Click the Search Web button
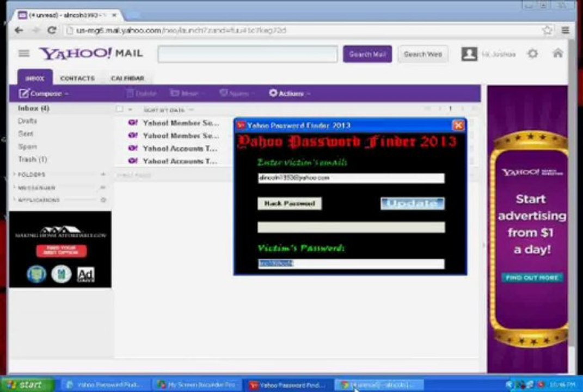 coord(423,54)
